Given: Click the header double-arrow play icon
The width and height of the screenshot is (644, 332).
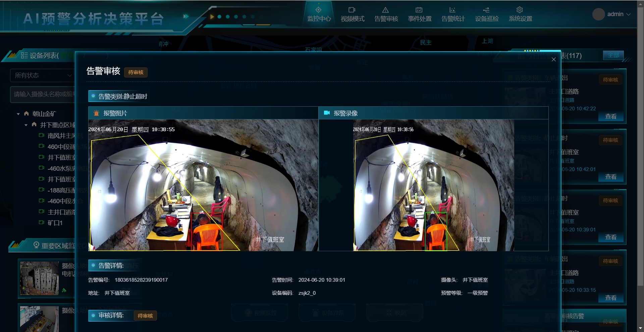Looking at the screenshot, I should coord(186,16).
